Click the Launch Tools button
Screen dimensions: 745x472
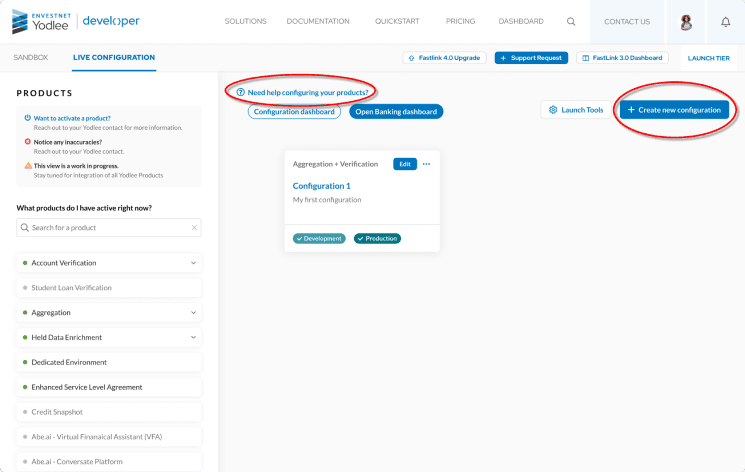[x=576, y=110]
